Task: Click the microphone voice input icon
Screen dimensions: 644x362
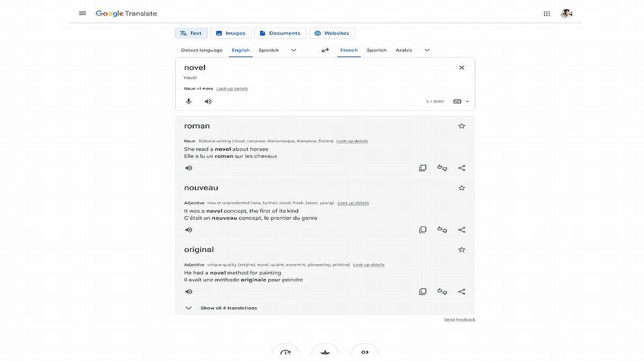Action: (188, 101)
